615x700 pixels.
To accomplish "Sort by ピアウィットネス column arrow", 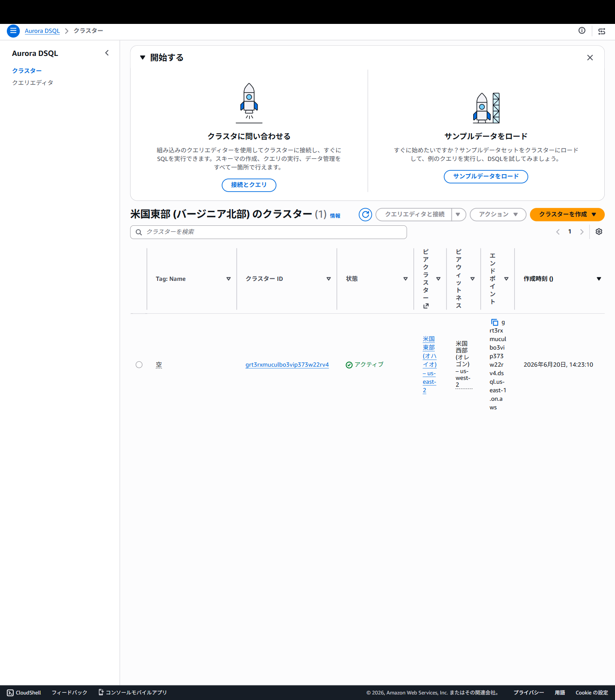I will (472, 279).
